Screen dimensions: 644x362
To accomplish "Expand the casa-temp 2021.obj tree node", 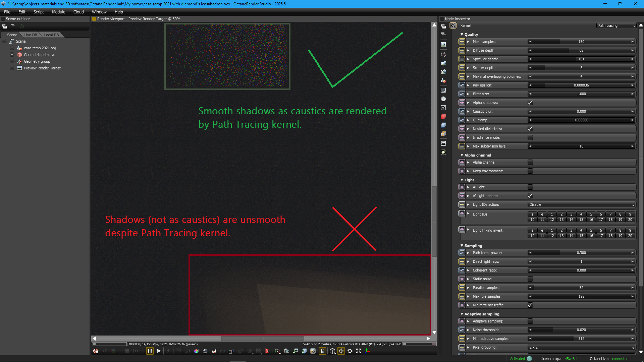I will tap(12, 48).
